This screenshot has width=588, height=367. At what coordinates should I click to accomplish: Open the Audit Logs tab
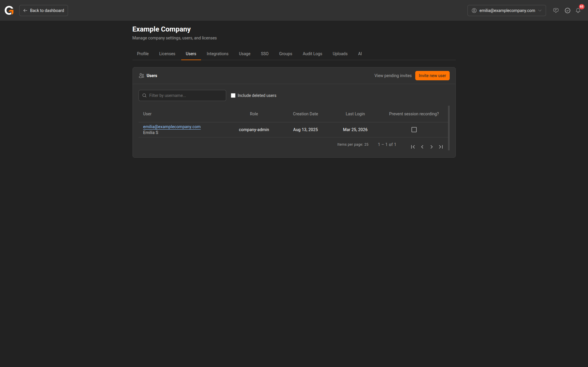[312, 54]
